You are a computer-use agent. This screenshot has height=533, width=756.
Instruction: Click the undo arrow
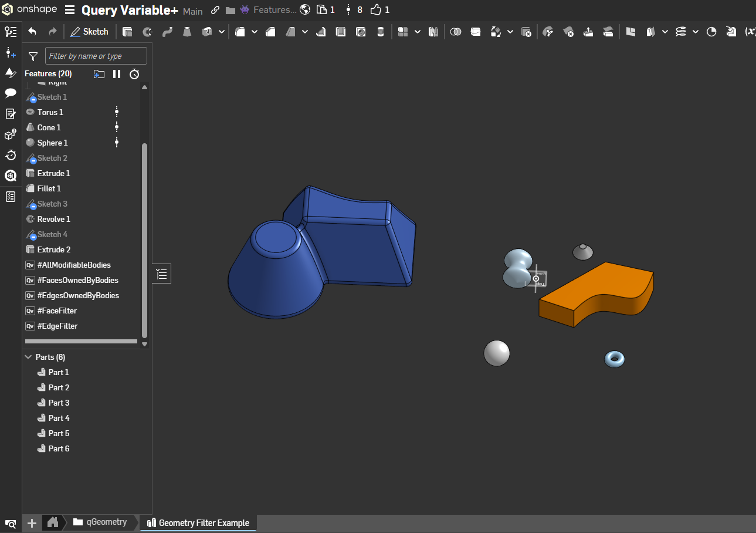(32, 32)
